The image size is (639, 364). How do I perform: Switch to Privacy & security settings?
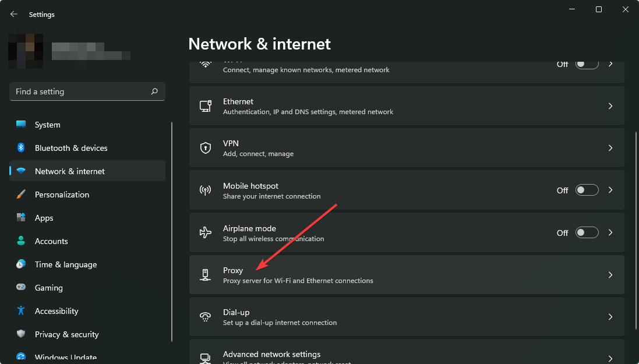66,334
